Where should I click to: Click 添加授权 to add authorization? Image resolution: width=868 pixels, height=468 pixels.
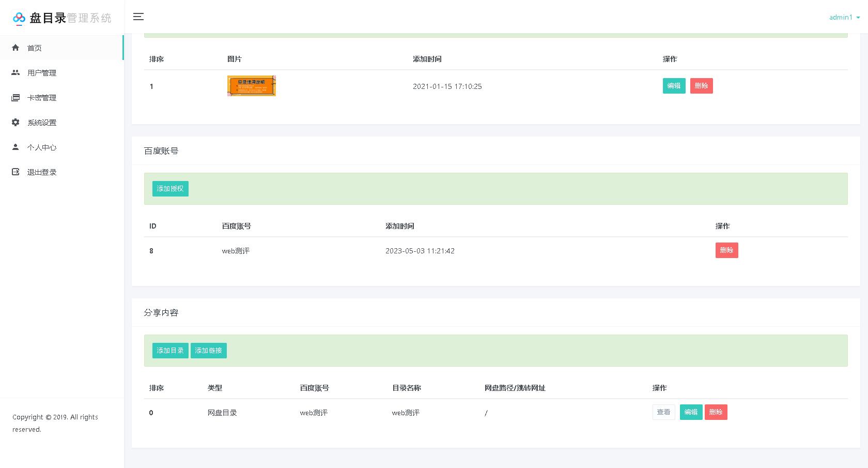pyautogui.click(x=170, y=188)
